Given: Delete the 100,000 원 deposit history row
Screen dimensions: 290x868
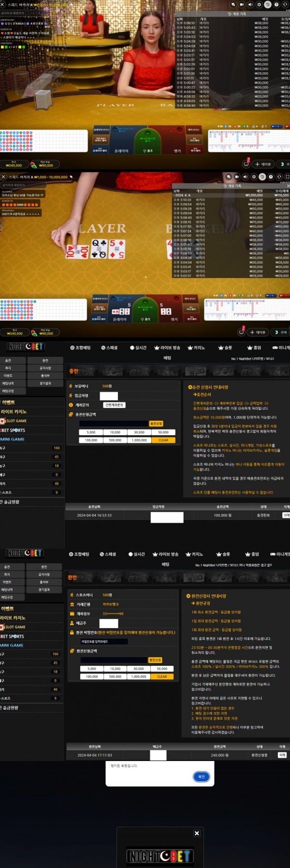Looking at the screenshot, I should pos(286,515).
